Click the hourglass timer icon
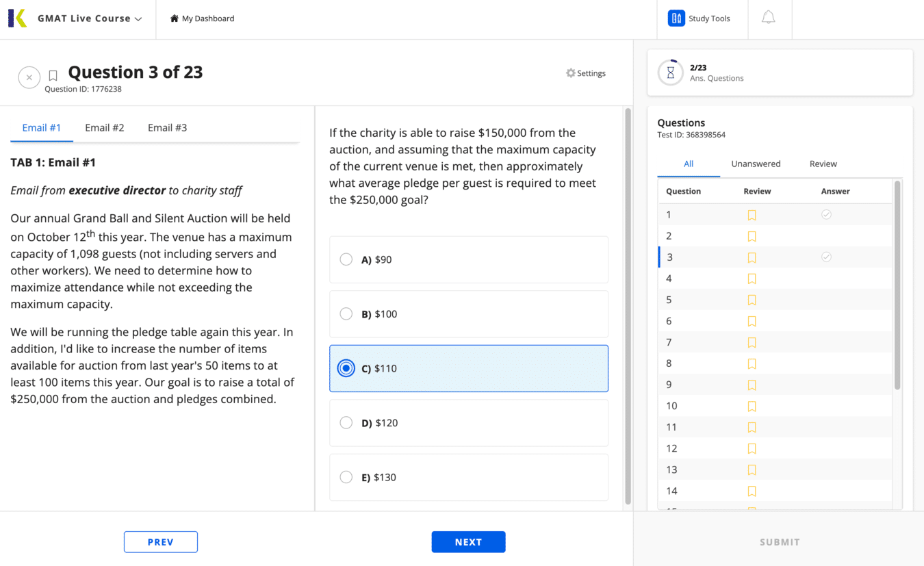The image size is (924, 566). coord(671,73)
